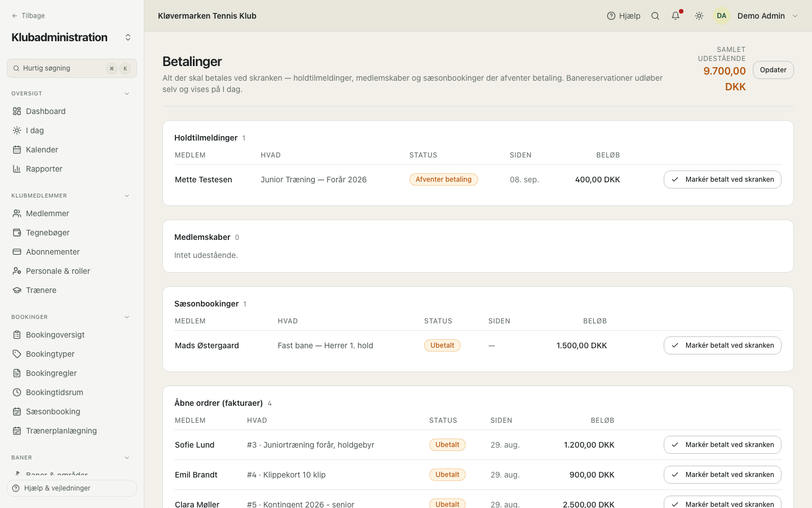Mark Mette Testesen's payment as paid
This screenshot has height=508, width=812.
[722, 179]
